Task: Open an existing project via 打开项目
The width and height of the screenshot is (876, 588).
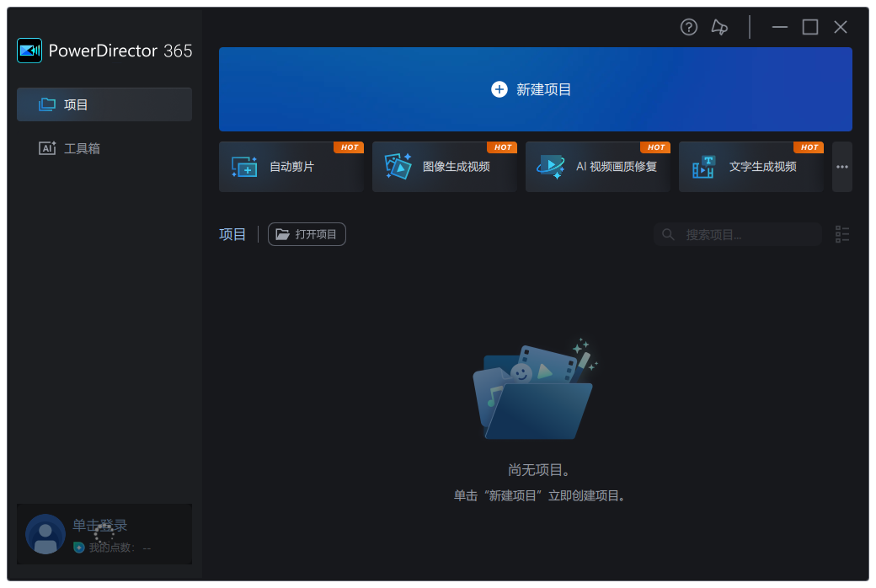Action: pyautogui.click(x=307, y=233)
